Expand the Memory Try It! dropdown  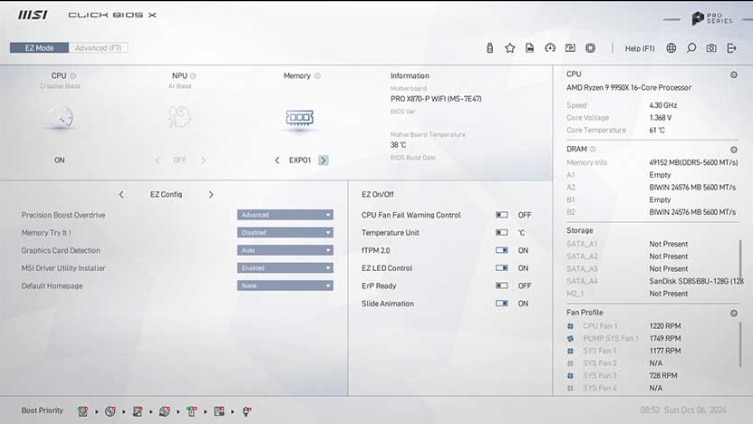[x=285, y=233]
